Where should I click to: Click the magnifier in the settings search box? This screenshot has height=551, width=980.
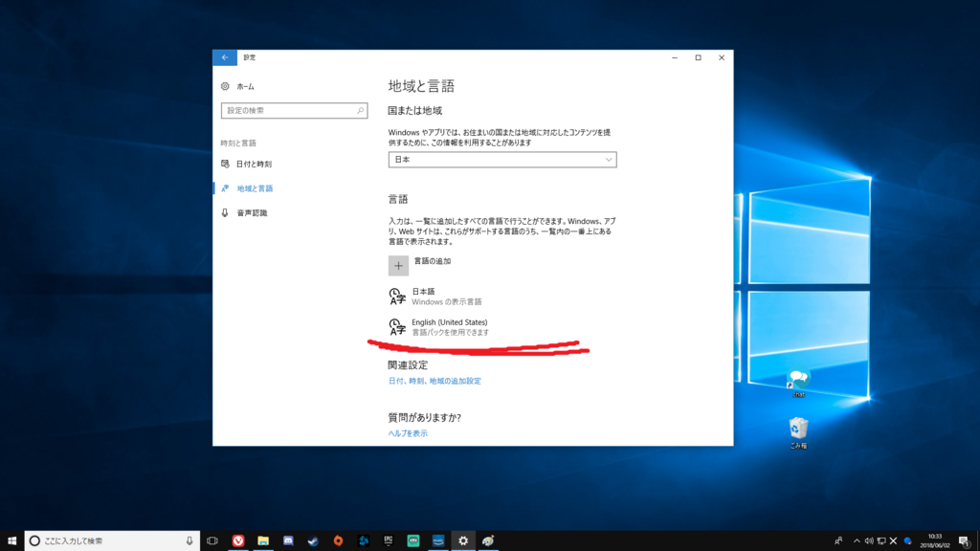click(x=360, y=111)
